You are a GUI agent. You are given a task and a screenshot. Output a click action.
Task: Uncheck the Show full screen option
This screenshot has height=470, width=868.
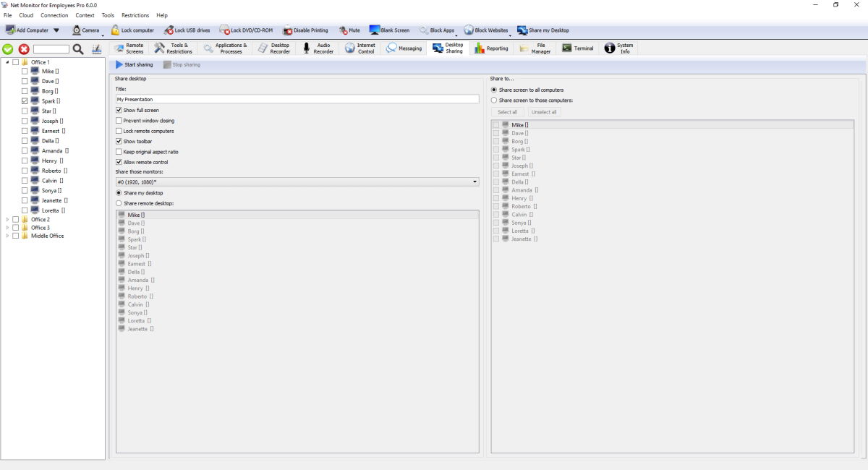119,110
